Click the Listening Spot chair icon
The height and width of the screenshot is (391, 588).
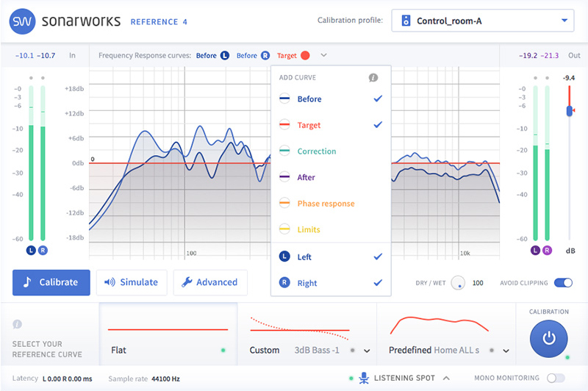363,378
